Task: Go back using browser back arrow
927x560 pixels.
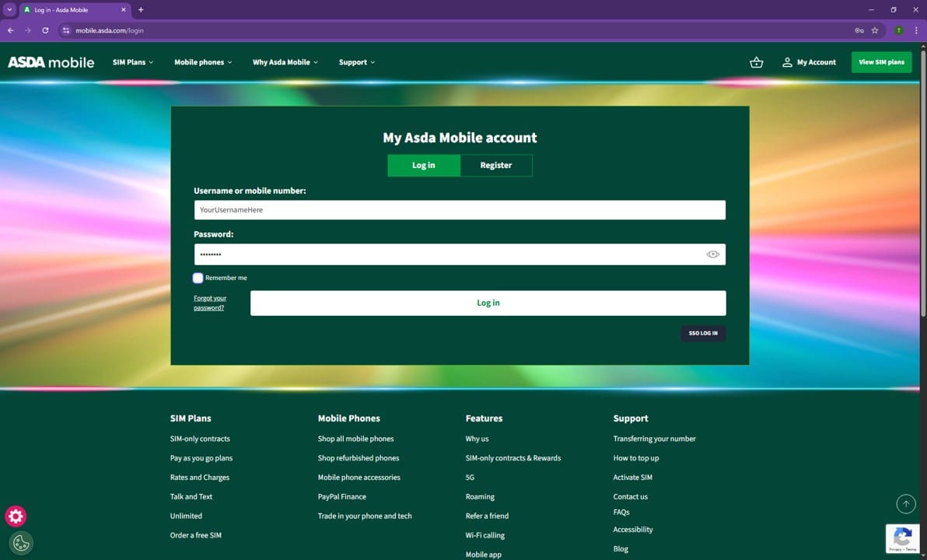Action: [x=11, y=30]
